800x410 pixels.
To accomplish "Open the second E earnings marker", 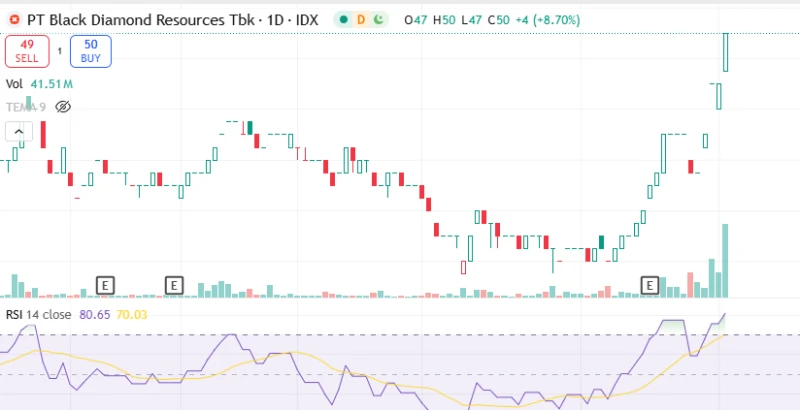I will point(174,286).
